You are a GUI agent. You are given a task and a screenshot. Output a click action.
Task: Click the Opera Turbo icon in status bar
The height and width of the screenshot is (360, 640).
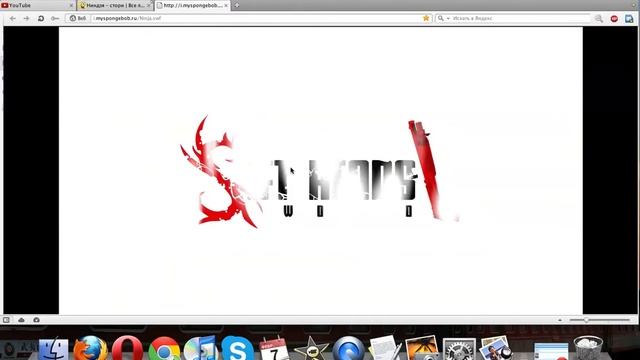36,320
